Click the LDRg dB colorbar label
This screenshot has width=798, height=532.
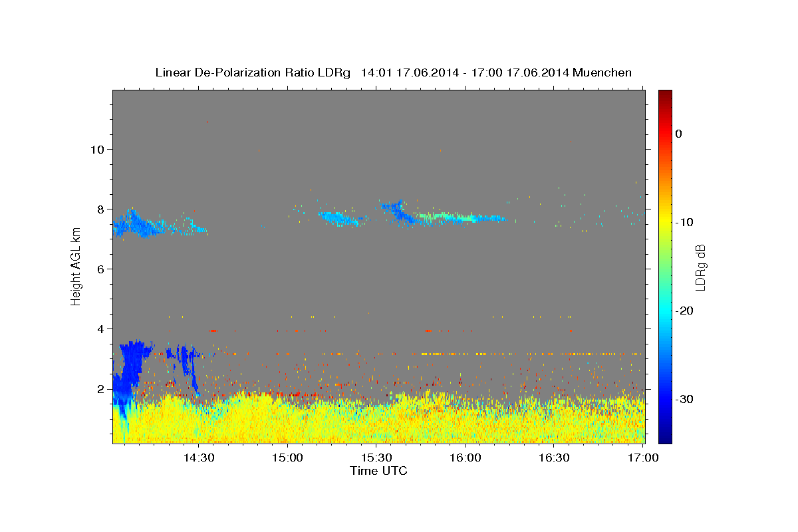tap(700, 267)
